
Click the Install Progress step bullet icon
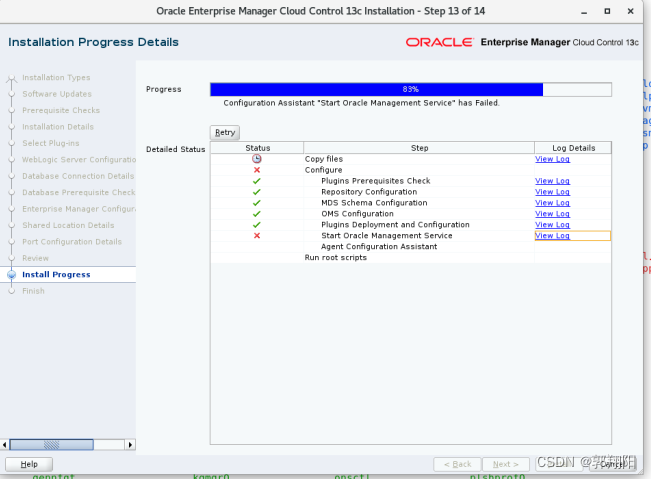[x=12, y=274]
